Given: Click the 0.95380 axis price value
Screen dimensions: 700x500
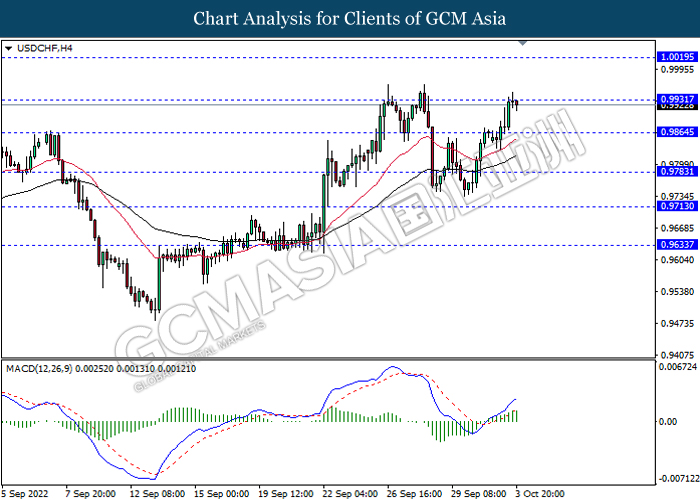Looking at the screenshot, I should pyautogui.click(x=677, y=292).
